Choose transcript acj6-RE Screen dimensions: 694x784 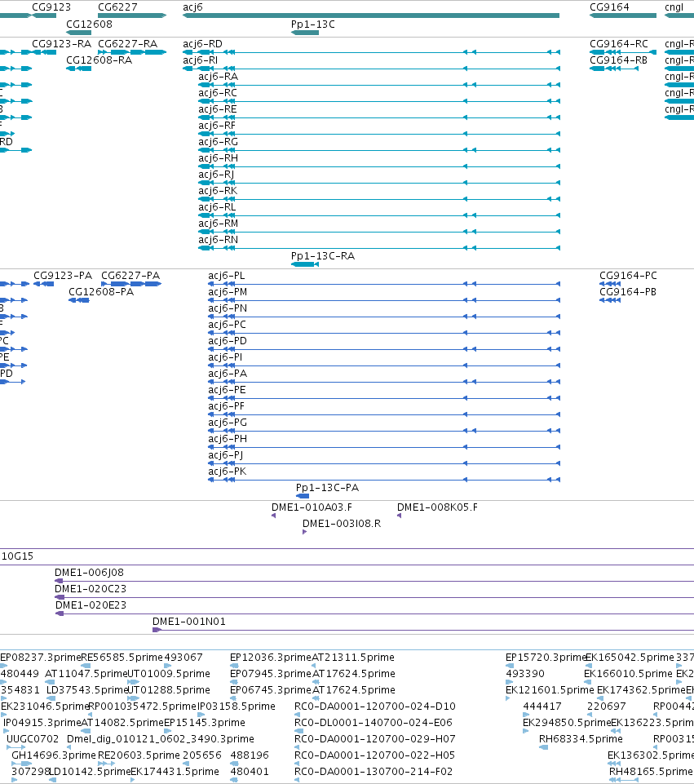pyautogui.click(x=218, y=109)
